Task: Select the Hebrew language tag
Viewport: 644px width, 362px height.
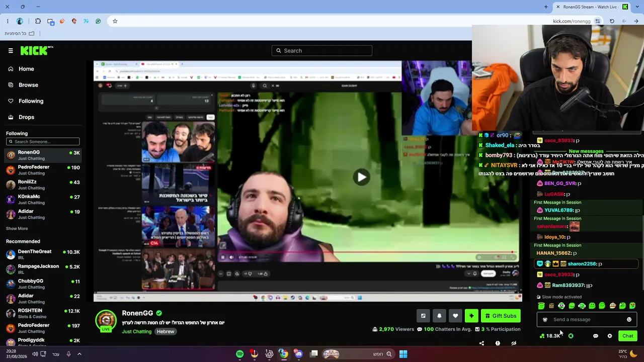Action: click(x=165, y=332)
